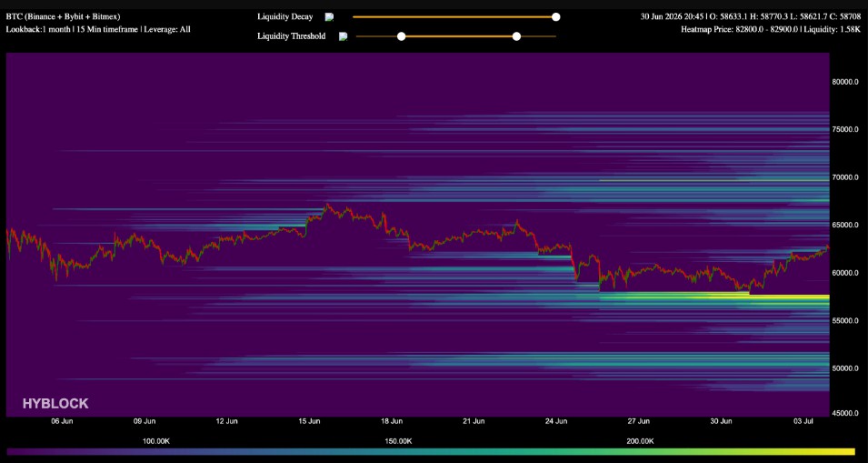Click the 70000.0 price axis label
The height and width of the screenshot is (463, 868).
(845, 177)
